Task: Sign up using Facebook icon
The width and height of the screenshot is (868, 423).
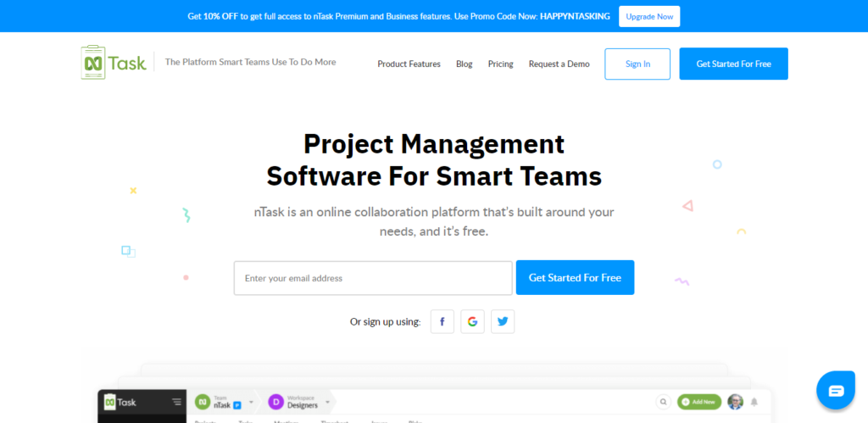Action: (x=442, y=321)
